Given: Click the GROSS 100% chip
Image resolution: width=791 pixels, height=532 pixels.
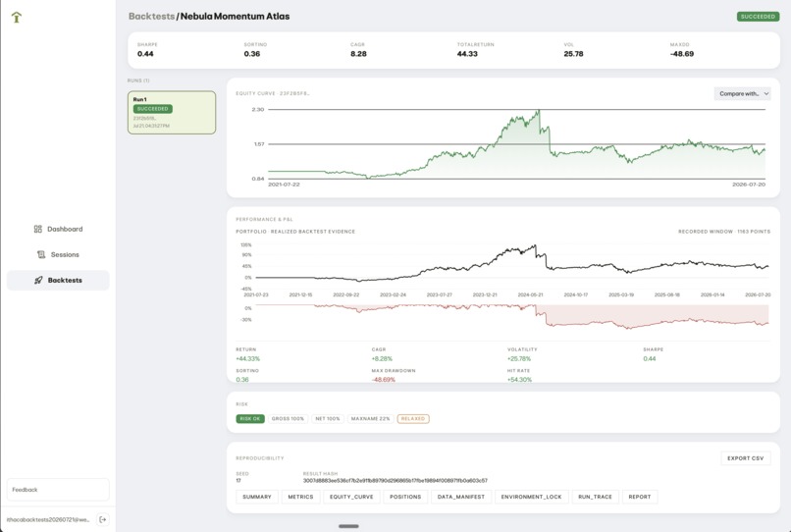Looking at the screenshot, I should (x=288, y=419).
